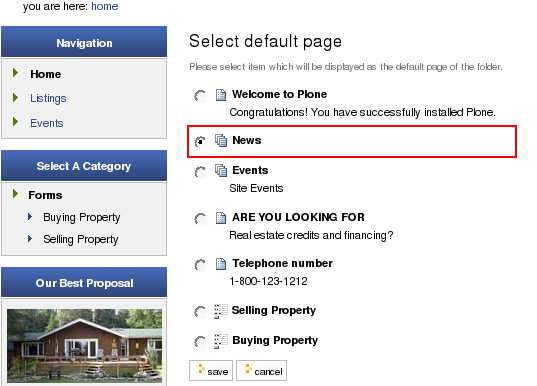Follow the home breadcrumb link
Screen dimensions: 537x386
coord(104,6)
